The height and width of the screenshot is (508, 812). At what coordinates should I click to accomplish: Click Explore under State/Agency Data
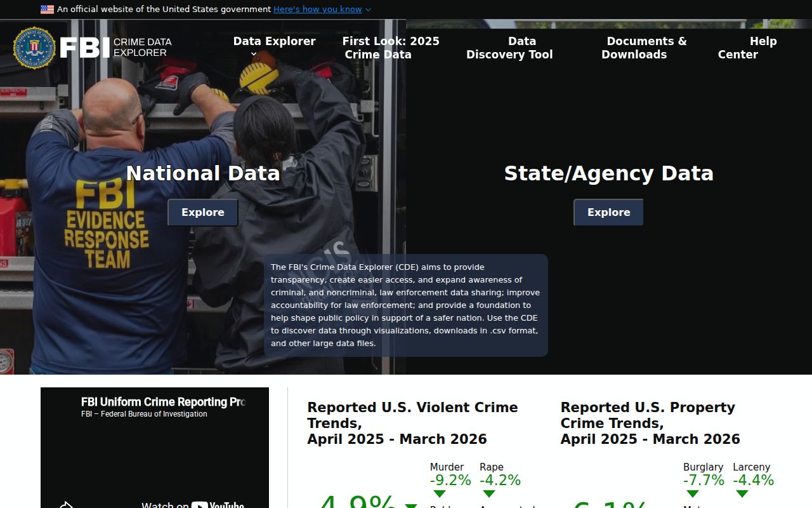(x=609, y=213)
